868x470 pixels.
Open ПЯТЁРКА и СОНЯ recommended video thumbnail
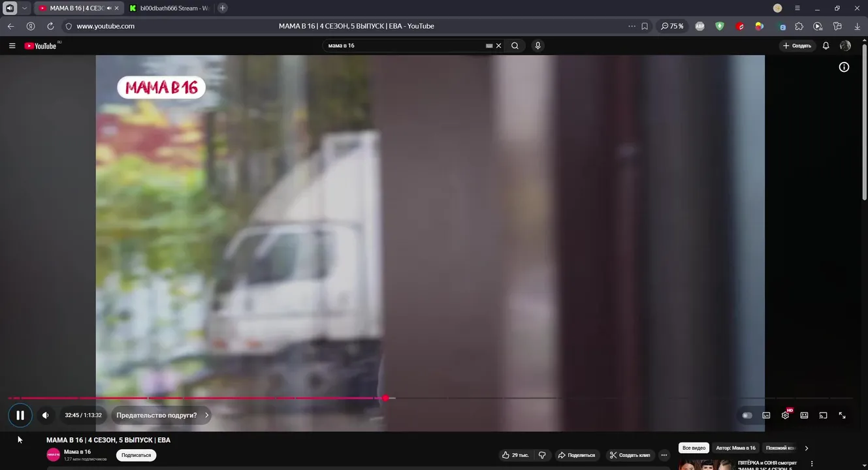(705, 465)
